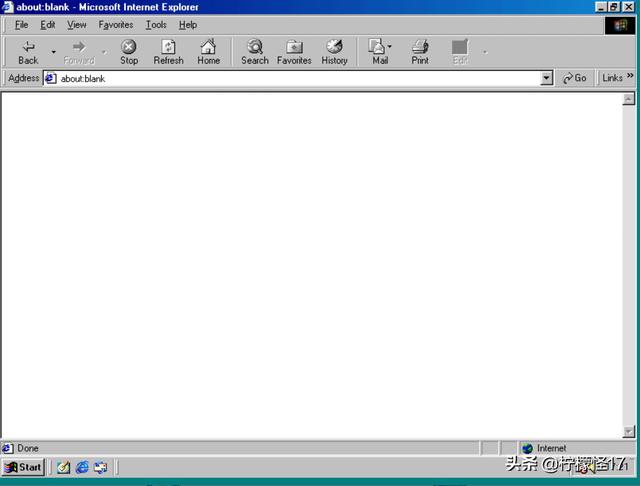Image resolution: width=640 pixels, height=486 pixels.
Task: Launch Internet Explorer from Quick Launch
Action: 82,467
